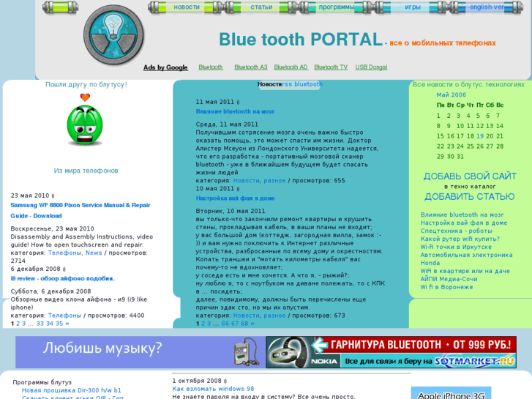Image resolution: width=532 pixels, height=399 pixels.
Task: Click the SOTMARKET.RU banner logo
Action: pyautogui.click(x=475, y=361)
